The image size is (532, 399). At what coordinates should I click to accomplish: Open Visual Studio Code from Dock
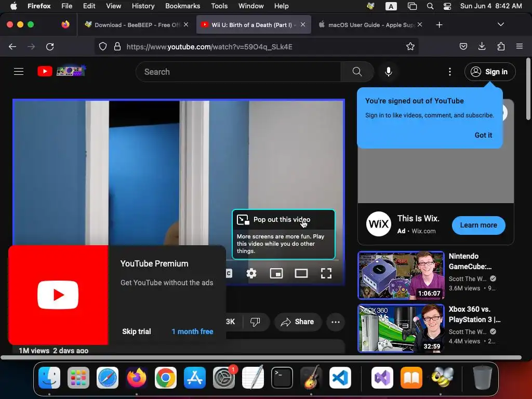[x=340, y=378]
